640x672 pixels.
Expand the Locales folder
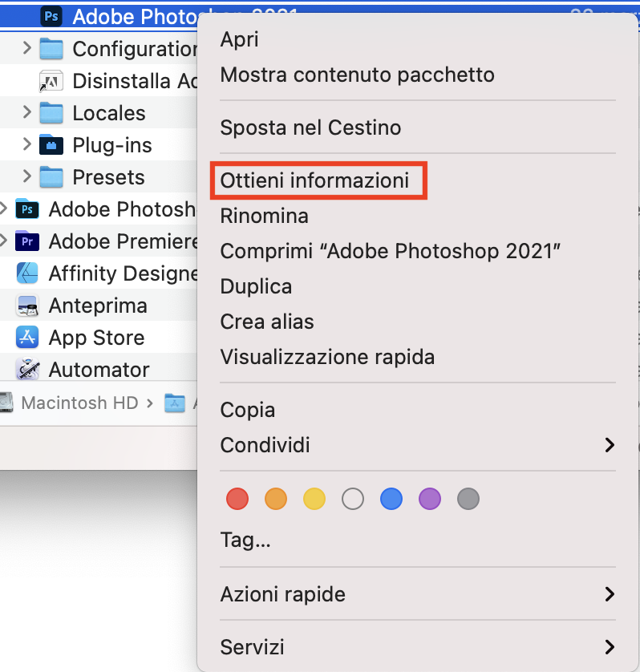[26, 112]
